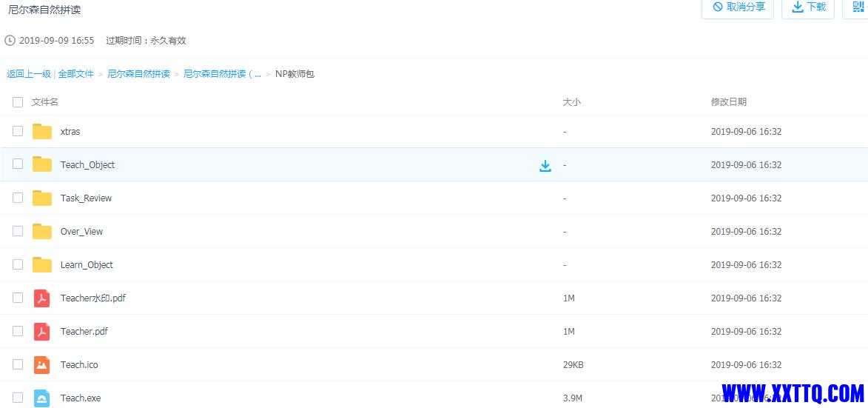Open 全部文件 breadcrumb link
The image size is (868, 408).
click(75, 73)
